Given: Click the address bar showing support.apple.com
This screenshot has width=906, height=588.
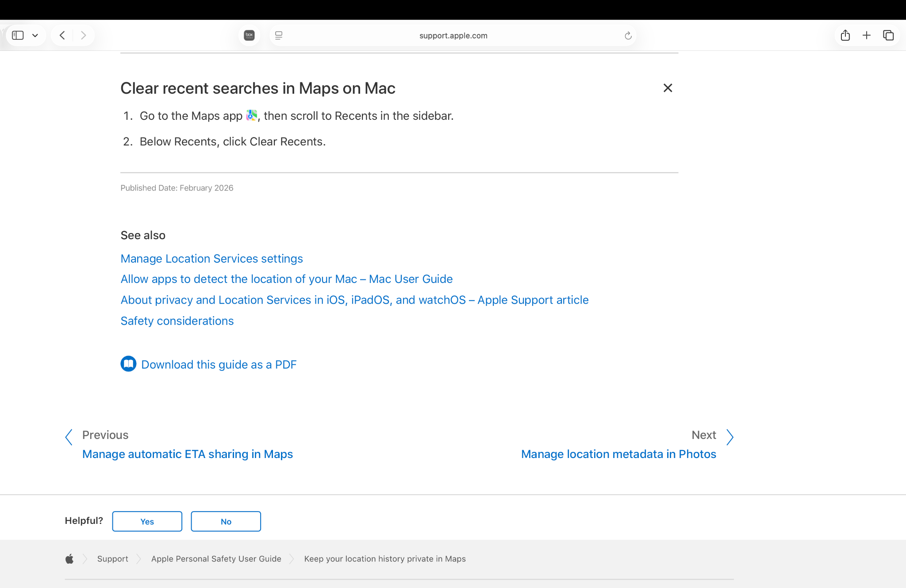Looking at the screenshot, I should (453, 36).
